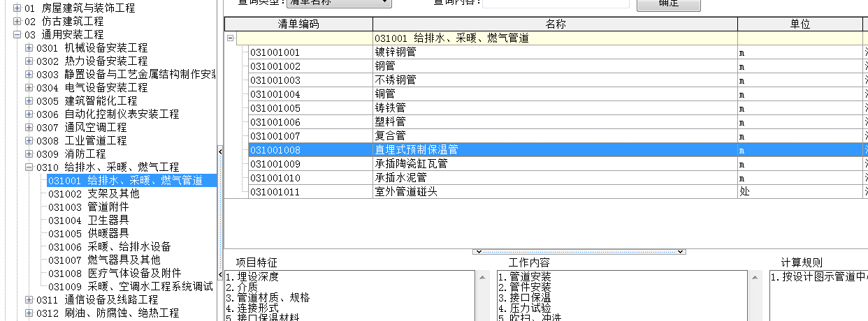The width and height of the screenshot is (868, 321).
Task: Click the 清单编码 column header
Action: (x=298, y=24)
